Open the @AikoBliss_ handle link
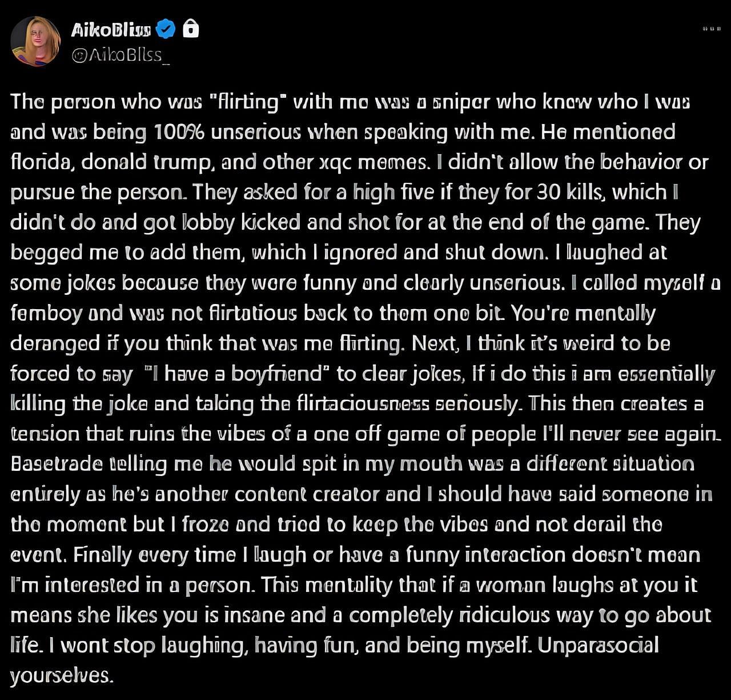731x700 pixels. coord(121,55)
